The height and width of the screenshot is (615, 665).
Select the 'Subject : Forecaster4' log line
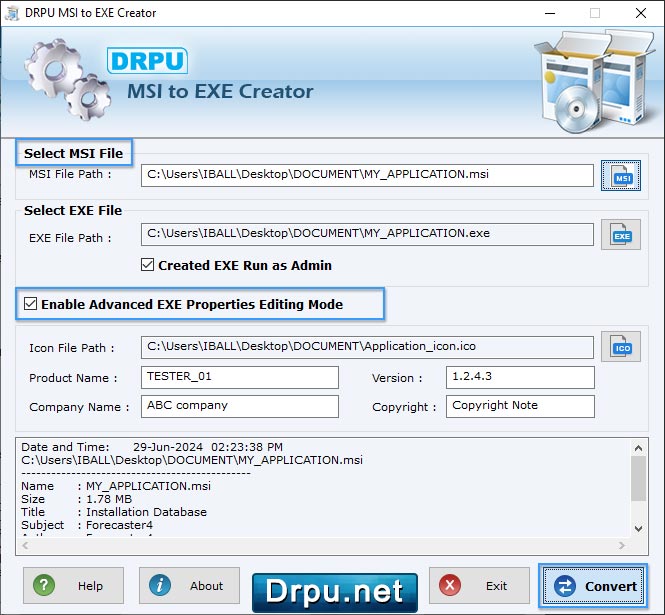click(x=87, y=525)
